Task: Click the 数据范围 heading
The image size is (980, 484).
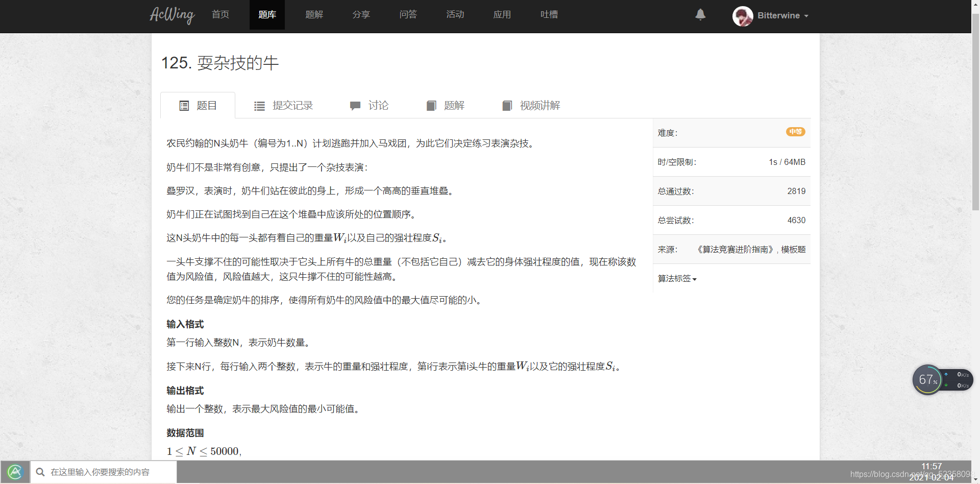Action: (x=185, y=433)
